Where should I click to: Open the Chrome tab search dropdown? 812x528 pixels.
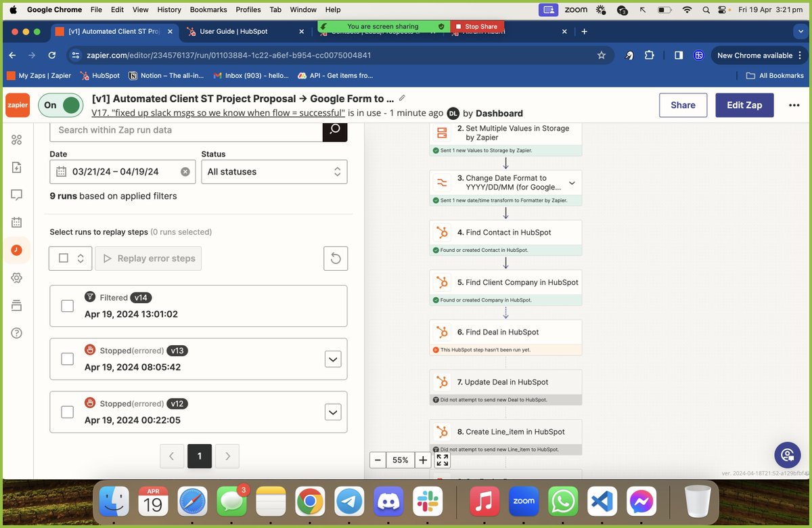pos(800,31)
